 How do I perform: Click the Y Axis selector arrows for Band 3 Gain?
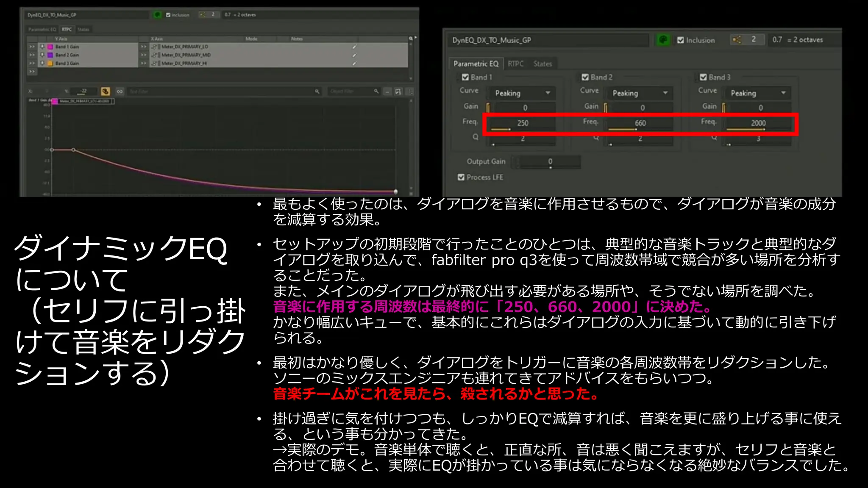32,63
